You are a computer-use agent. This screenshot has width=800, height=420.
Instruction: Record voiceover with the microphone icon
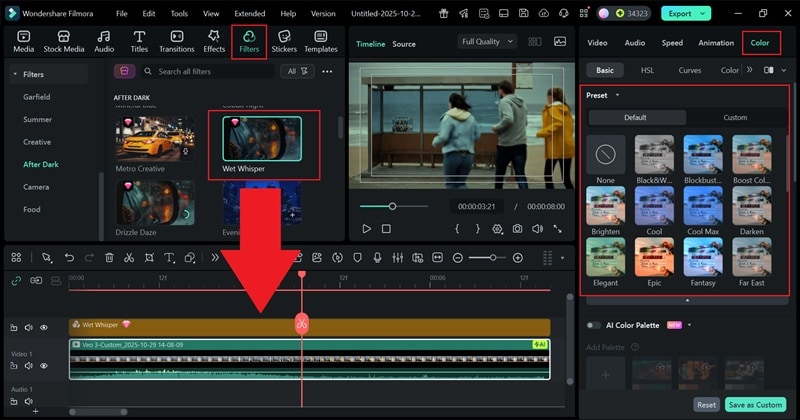point(377,258)
